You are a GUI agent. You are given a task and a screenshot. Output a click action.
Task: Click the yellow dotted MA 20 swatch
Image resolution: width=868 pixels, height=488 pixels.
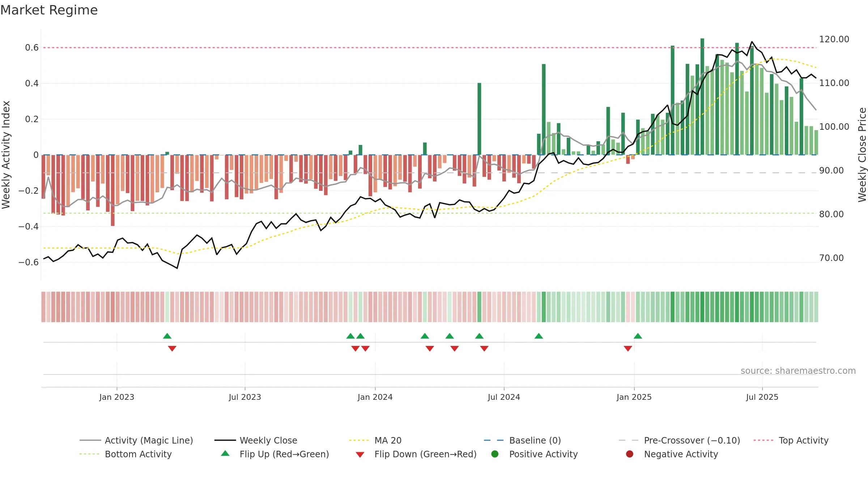point(359,440)
